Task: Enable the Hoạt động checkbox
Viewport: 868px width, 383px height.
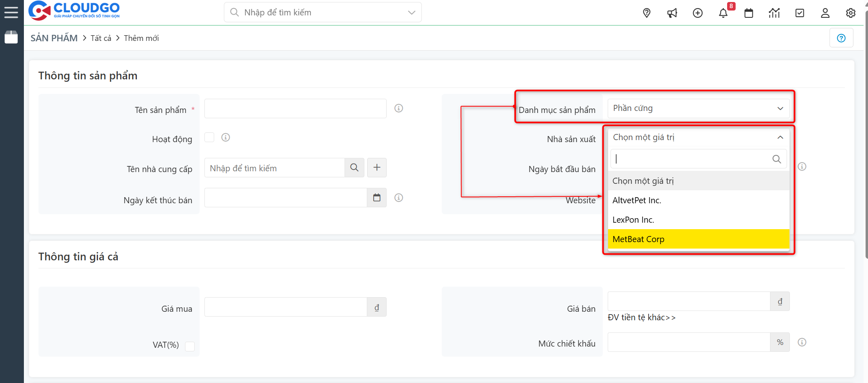Action: click(209, 137)
